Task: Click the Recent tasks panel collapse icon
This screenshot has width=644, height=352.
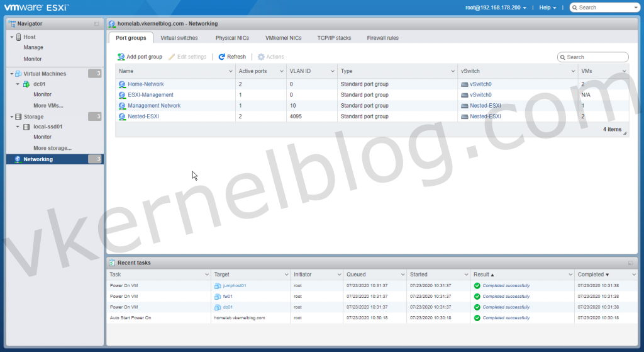Action: [x=630, y=263]
